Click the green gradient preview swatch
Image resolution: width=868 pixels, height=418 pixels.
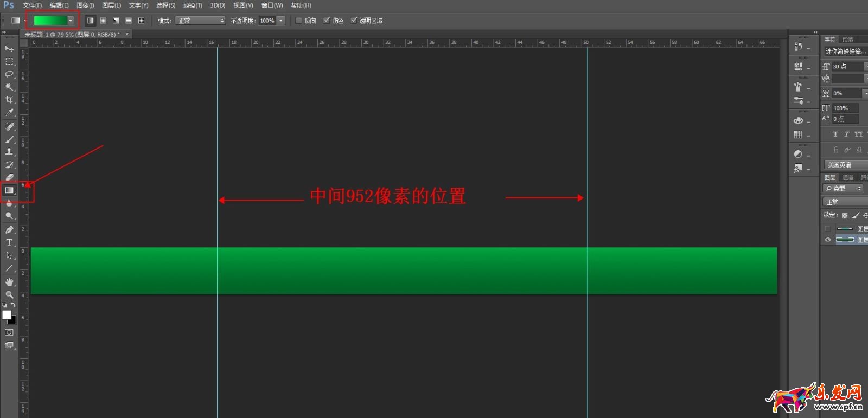pos(50,21)
